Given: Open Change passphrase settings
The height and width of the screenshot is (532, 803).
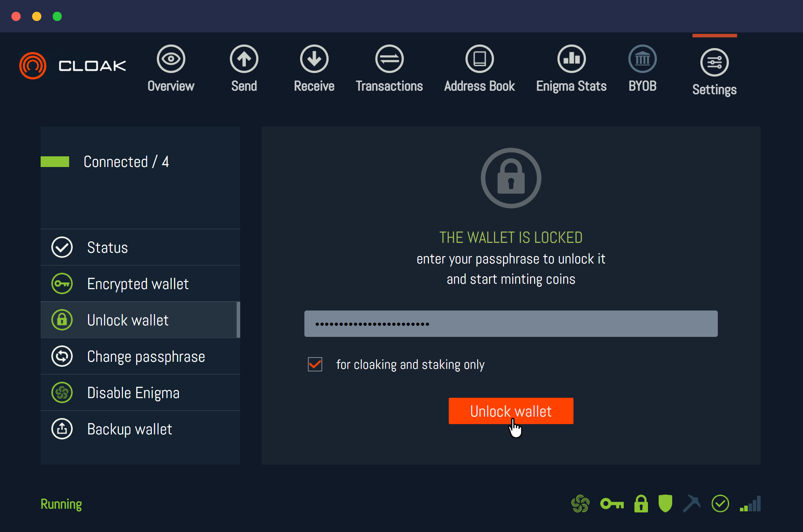Looking at the screenshot, I should (140, 356).
